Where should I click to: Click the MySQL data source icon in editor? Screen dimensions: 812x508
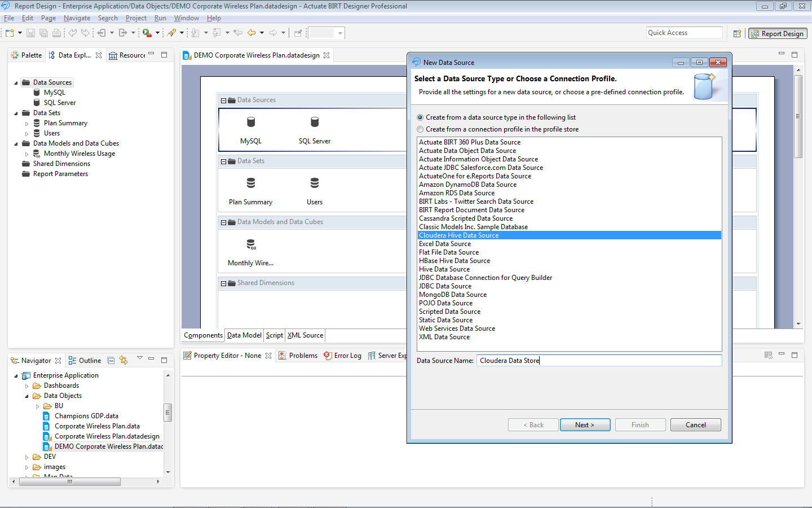click(251, 122)
